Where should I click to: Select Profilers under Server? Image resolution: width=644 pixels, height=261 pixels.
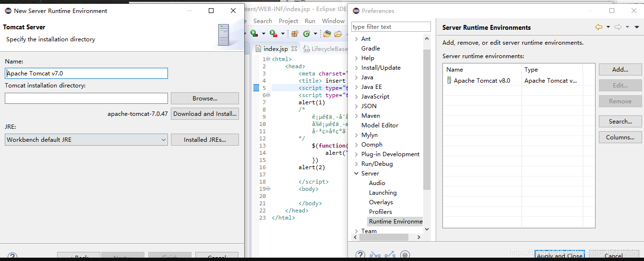point(380,212)
